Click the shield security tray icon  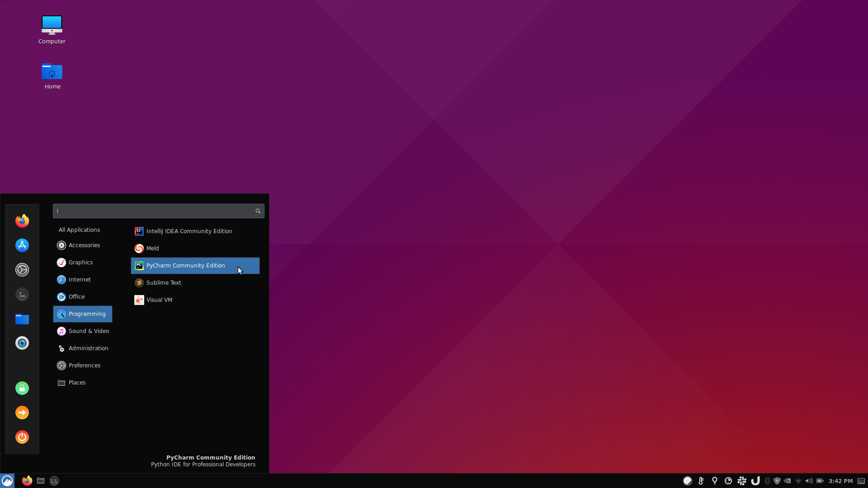777,481
